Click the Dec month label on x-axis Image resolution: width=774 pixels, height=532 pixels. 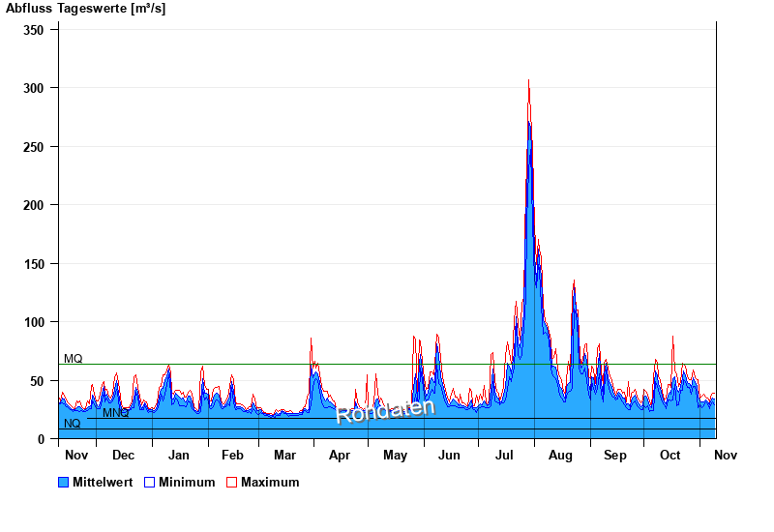[123, 455]
